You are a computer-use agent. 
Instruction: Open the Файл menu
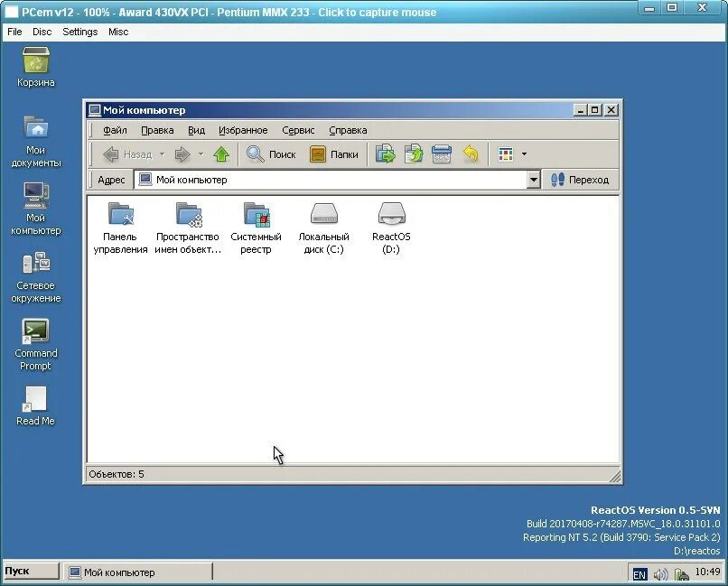point(115,130)
